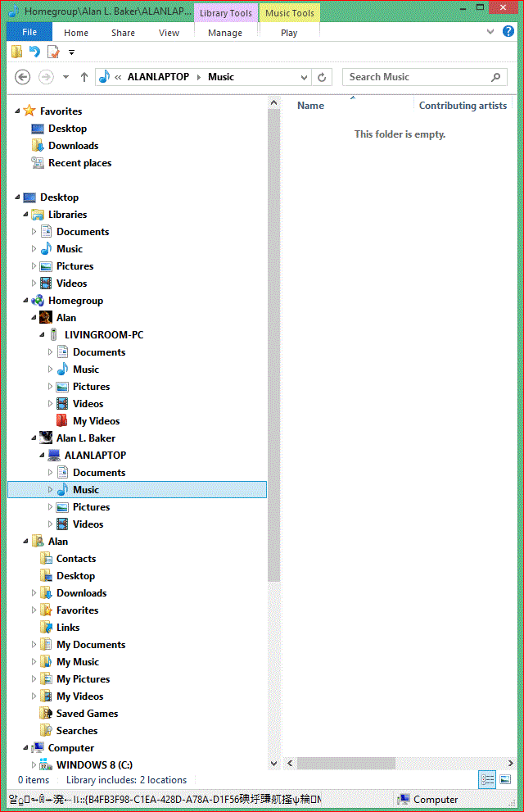The height and width of the screenshot is (812, 524).
Task: Select the My Music folder
Action: pyautogui.click(x=78, y=662)
